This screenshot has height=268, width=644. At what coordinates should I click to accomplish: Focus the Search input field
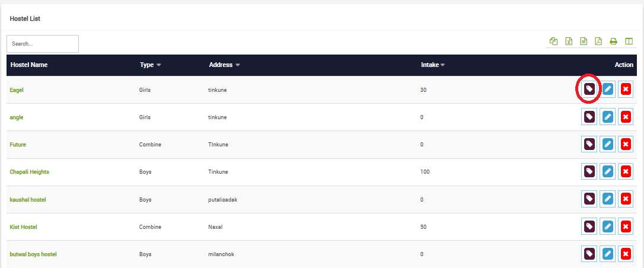(43, 44)
